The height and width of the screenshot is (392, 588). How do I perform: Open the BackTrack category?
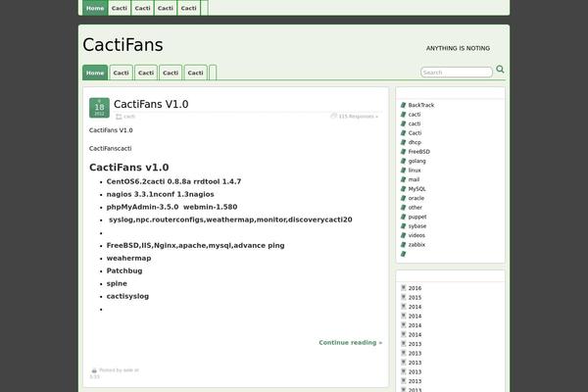pos(421,105)
